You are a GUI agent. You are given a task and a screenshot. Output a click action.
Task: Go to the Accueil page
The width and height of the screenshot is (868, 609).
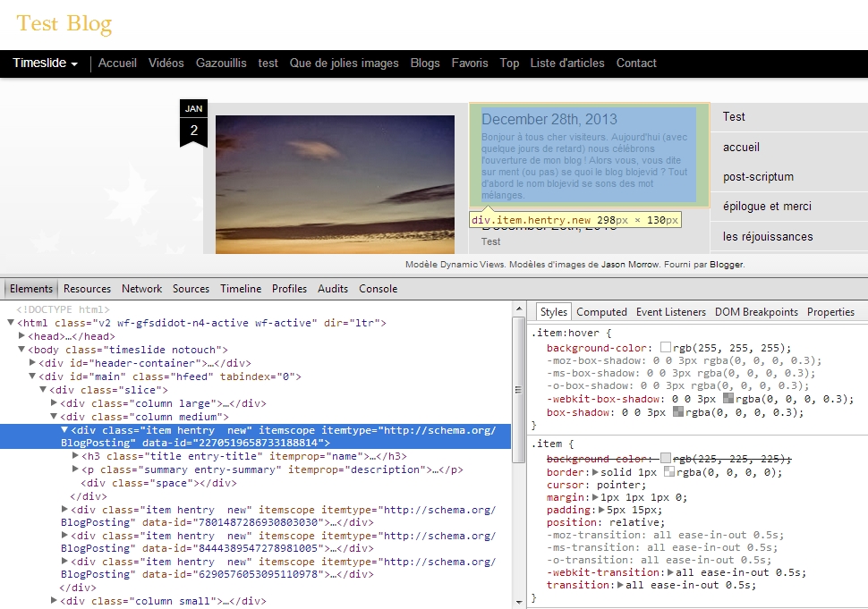click(x=117, y=63)
